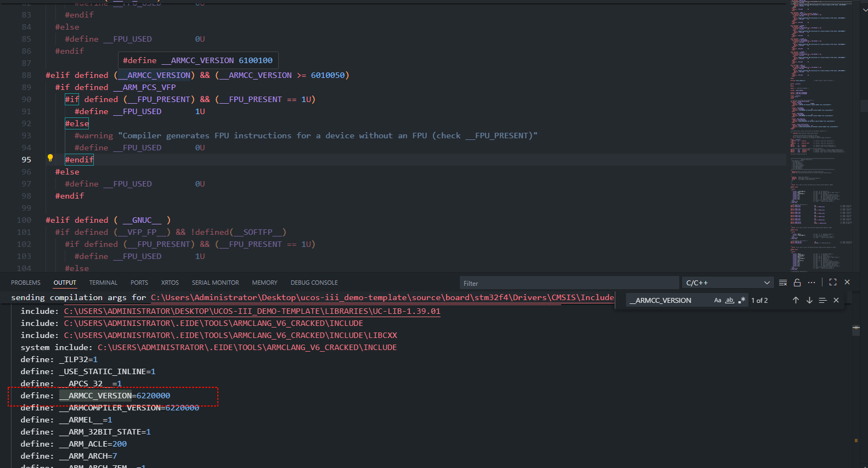Open the DEBUG CONSOLE tab
This screenshot has width=868, height=468.
click(x=314, y=283)
